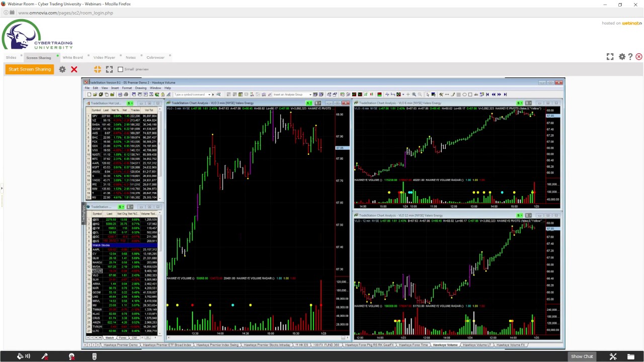
Task: Select the Hawkeye Forex Time workspace tab
Action: tap(413, 345)
